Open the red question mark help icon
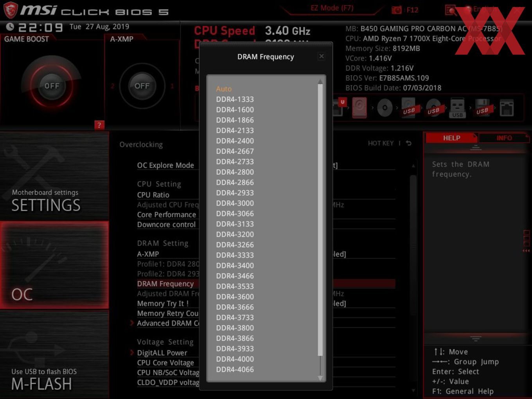Image resolution: width=532 pixels, height=399 pixels. 99,125
